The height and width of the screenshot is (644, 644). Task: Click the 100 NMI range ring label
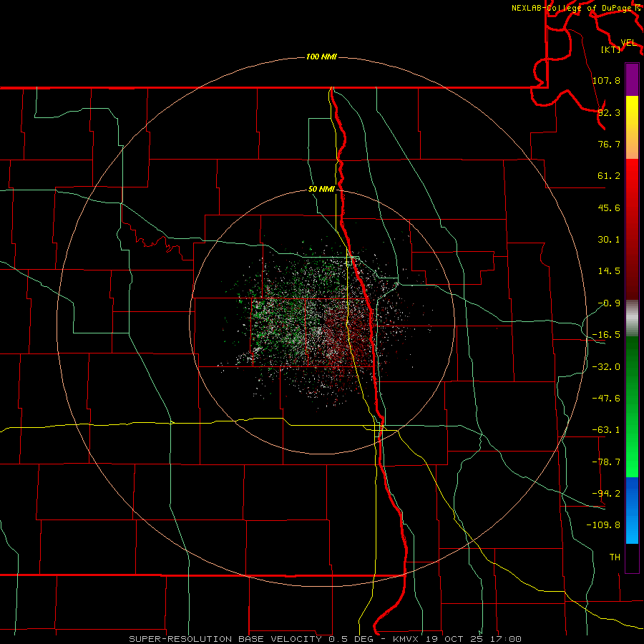tap(321, 57)
